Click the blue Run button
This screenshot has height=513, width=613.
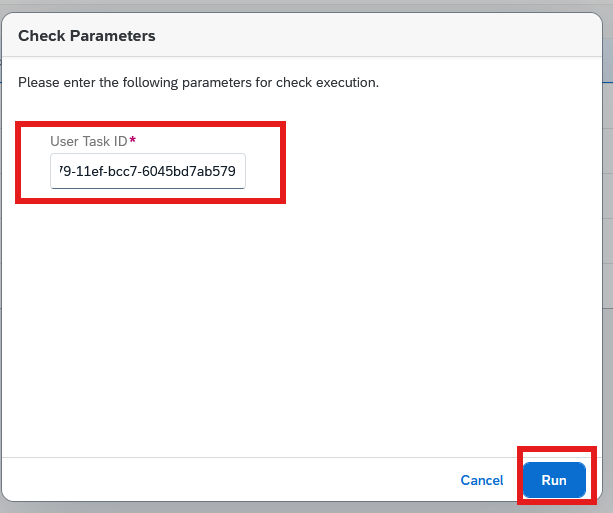pyautogui.click(x=554, y=480)
